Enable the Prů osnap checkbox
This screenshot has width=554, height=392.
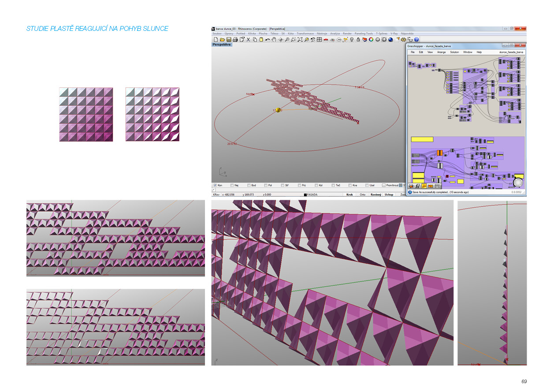pyautogui.click(x=299, y=185)
